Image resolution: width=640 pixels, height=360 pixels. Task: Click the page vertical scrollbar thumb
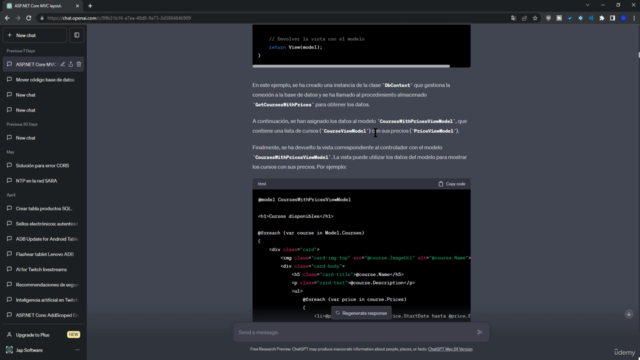(639, 55)
